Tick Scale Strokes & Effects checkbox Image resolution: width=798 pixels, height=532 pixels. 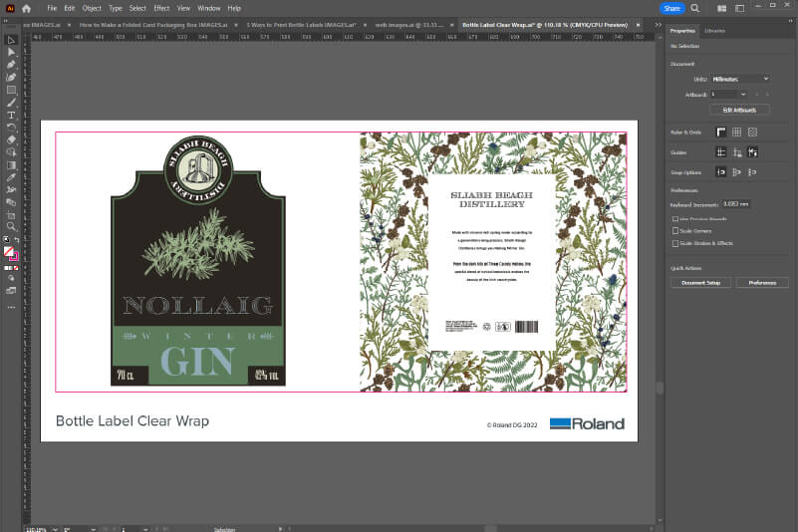tap(676, 242)
